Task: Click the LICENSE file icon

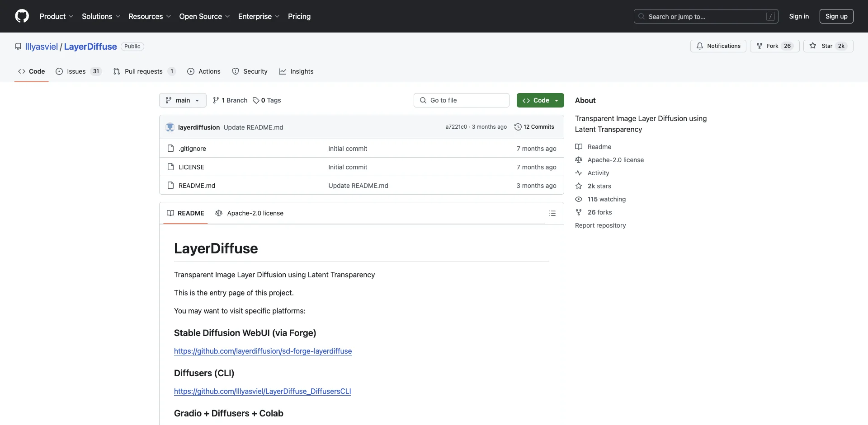Action: [170, 167]
